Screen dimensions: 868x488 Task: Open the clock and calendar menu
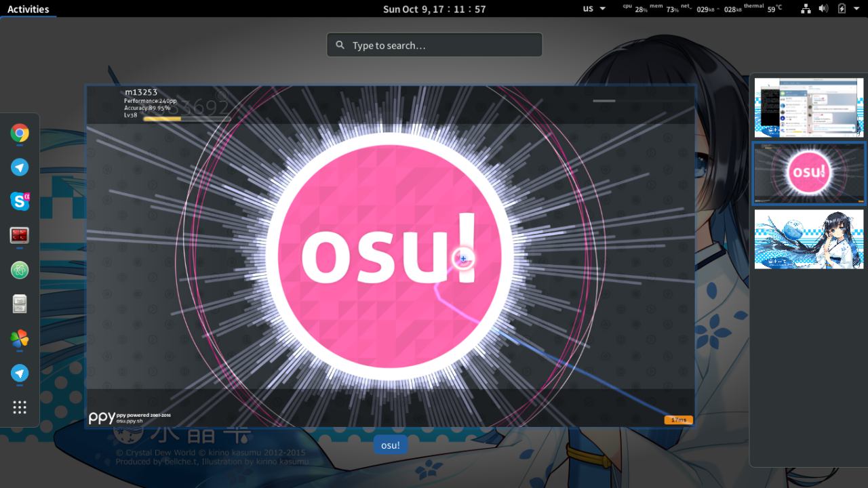(434, 9)
